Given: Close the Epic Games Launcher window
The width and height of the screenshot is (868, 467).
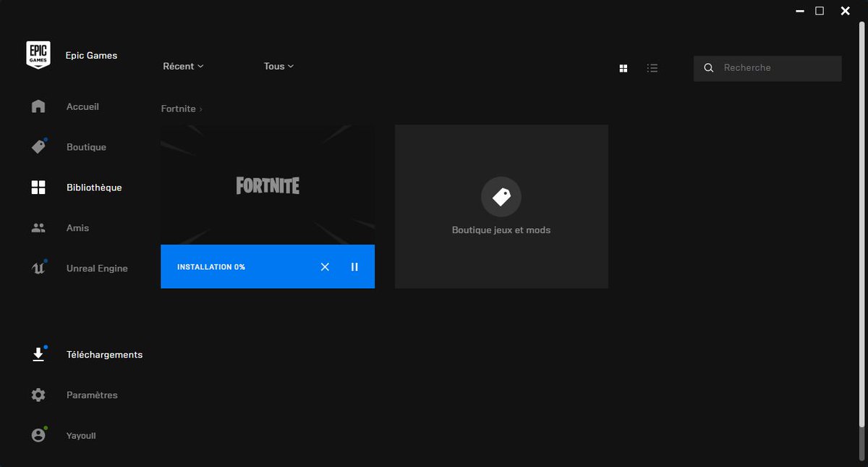Looking at the screenshot, I should coord(845,11).
